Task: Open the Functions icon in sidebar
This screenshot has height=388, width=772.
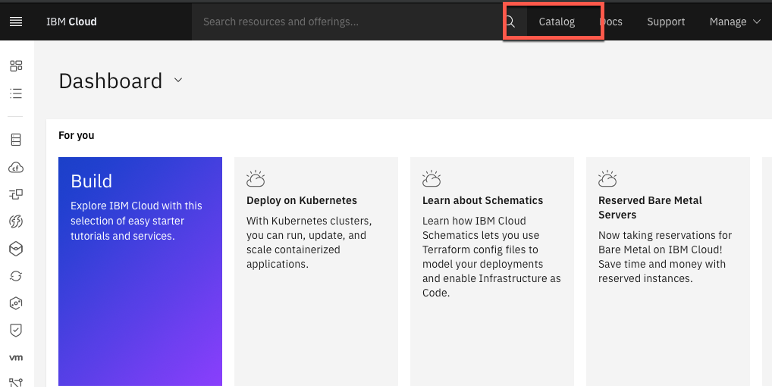Action: [16, 222]
